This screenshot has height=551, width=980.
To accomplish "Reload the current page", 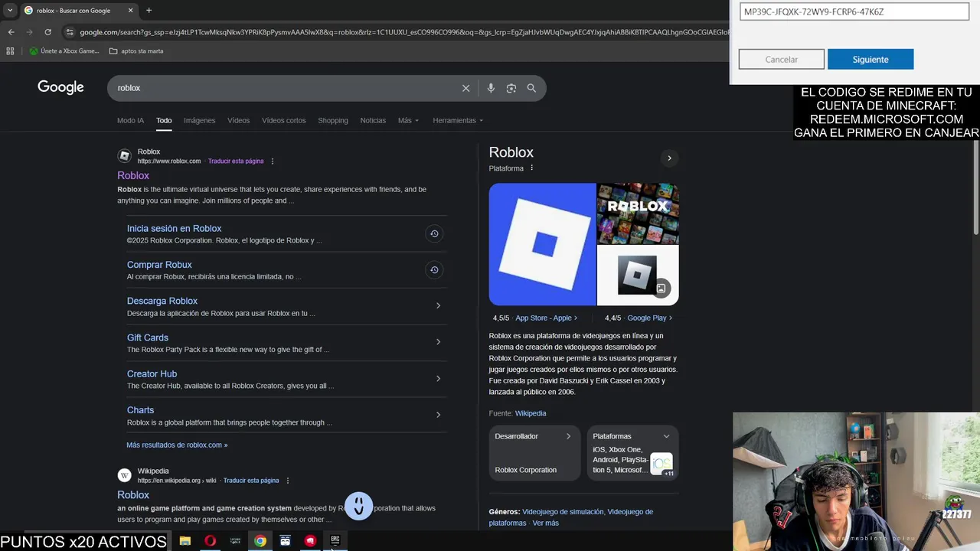I will pyautogui.click(x=47, y=32).
